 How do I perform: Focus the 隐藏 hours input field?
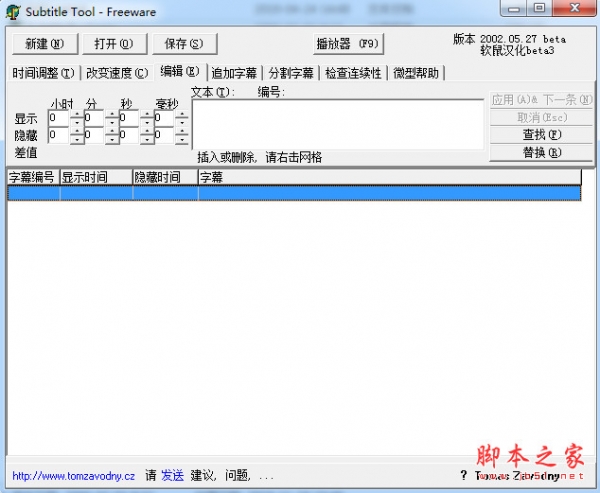59,135
